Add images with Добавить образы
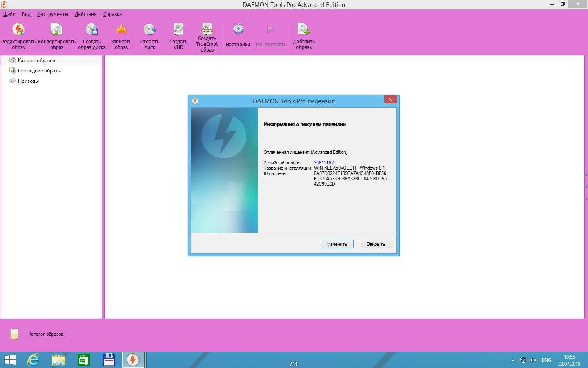The width and height of the screenshot is (588, 368). [304, 36]
